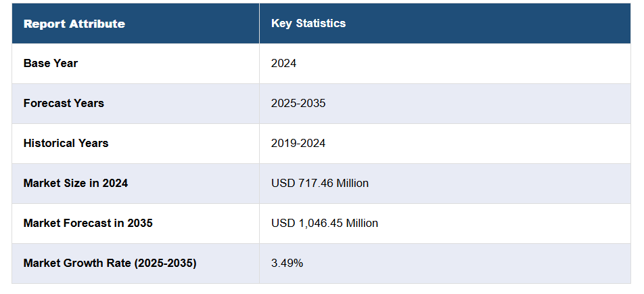
Task: Click the 2025-2035 forecast years value
Action: [298, 104]
